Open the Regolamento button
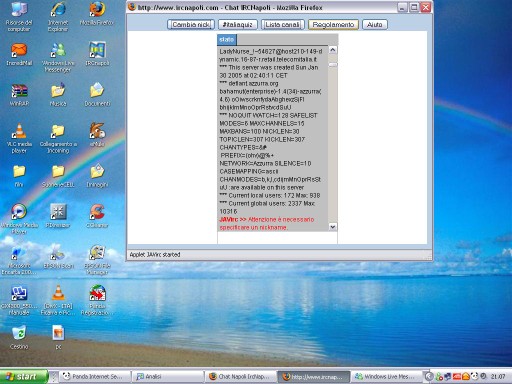Viewport: 512px width, 384px height. [x=333, y=25]
